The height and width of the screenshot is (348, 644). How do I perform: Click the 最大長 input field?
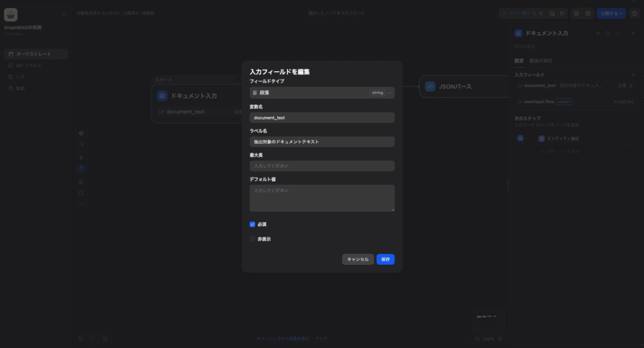[322, 166]
